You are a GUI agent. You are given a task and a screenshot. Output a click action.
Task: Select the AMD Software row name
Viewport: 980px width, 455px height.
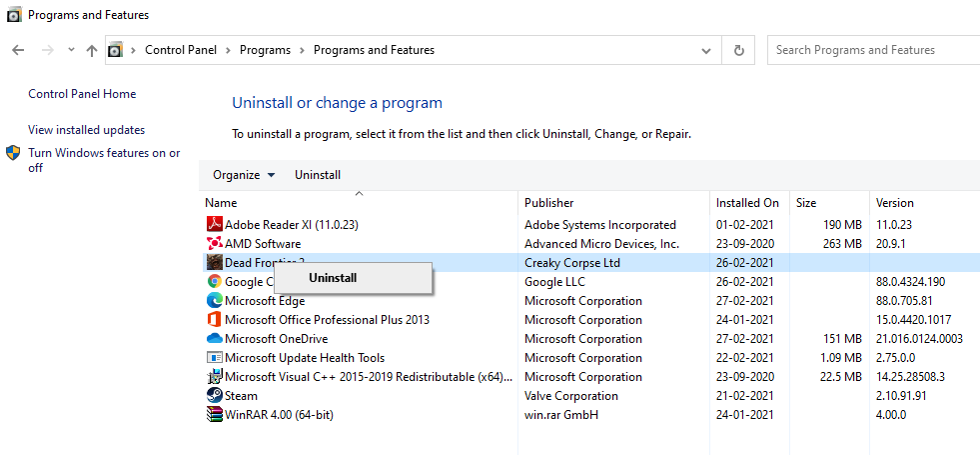pos(263,243)
